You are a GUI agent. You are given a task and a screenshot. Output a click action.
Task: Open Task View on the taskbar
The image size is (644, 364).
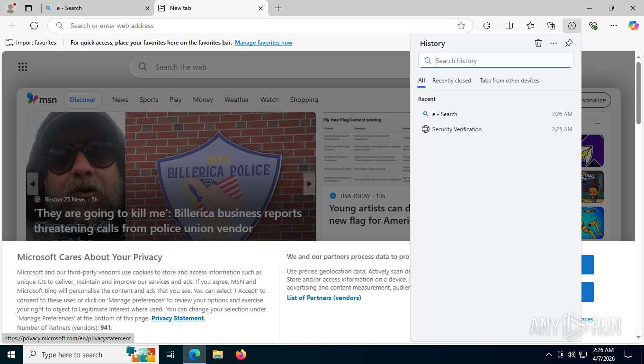pos(171,355)
